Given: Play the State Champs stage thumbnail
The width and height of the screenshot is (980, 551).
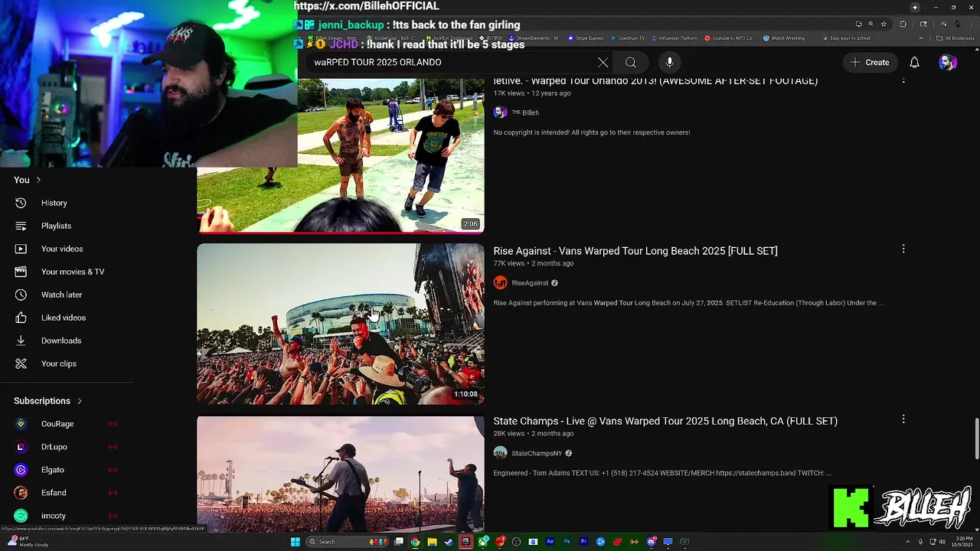Looking at the screenshot, I should [341, 474].
